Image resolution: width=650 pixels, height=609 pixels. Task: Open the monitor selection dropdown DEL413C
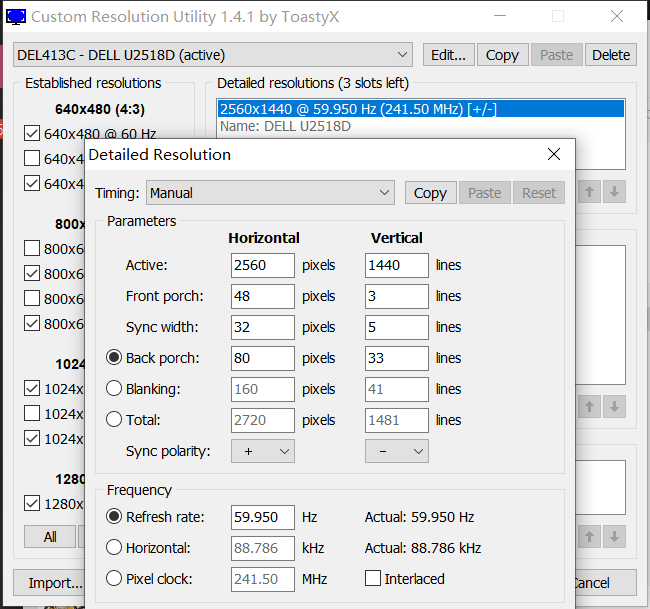tap(213, 55)
